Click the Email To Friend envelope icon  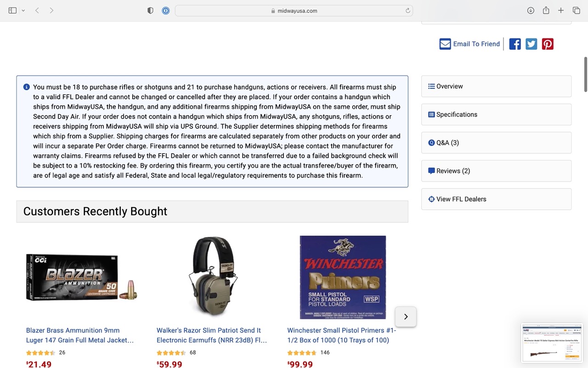click(445, 44)
